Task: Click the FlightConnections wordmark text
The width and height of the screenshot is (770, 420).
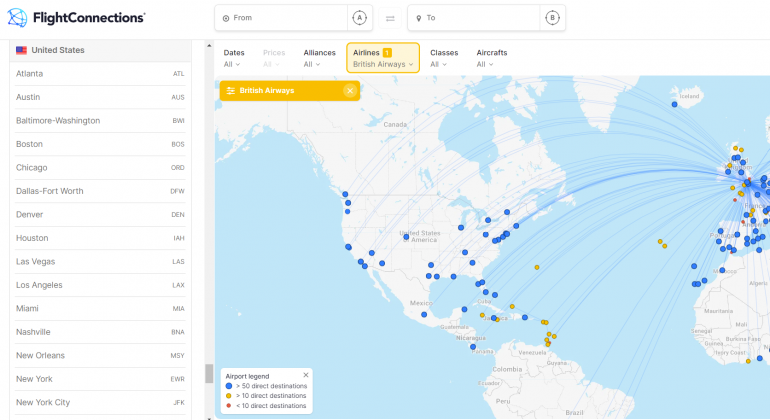Action: coord(89,18)
